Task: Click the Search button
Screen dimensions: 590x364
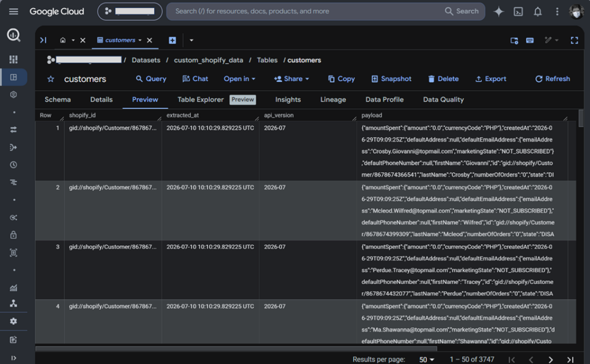Action: (x=462, y=12)
